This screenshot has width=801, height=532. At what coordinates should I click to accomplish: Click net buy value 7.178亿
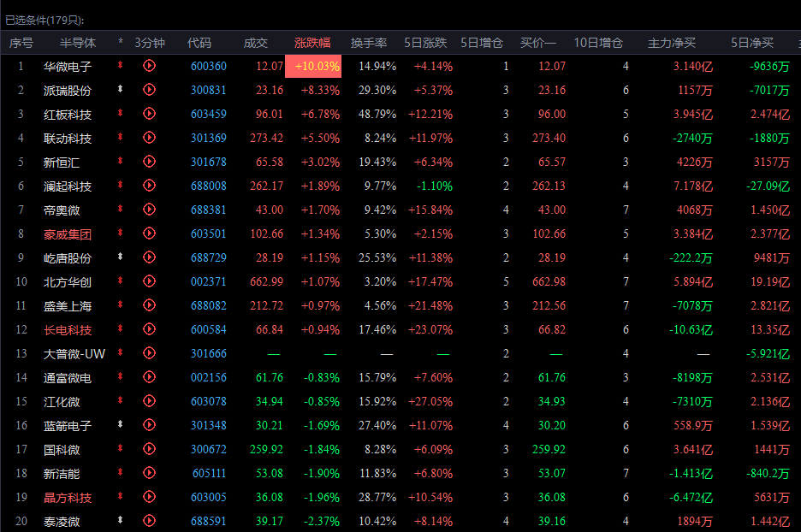[692, 186]
